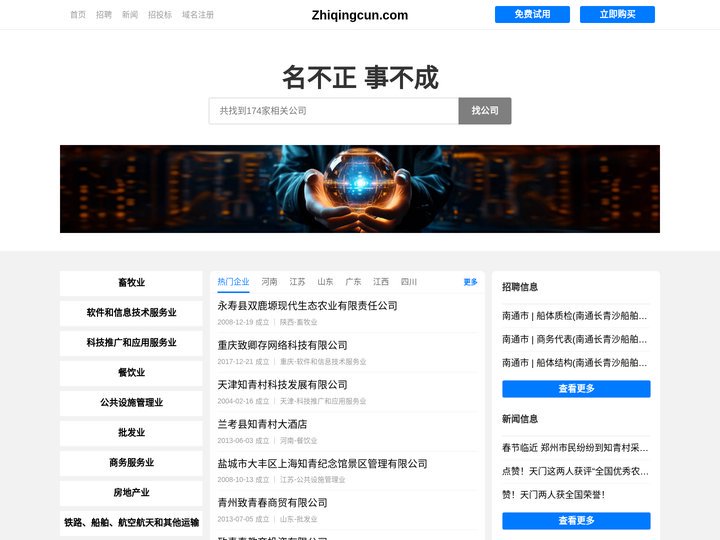Click the 立即购买 button
720x540 pixels.
point(617,14)
